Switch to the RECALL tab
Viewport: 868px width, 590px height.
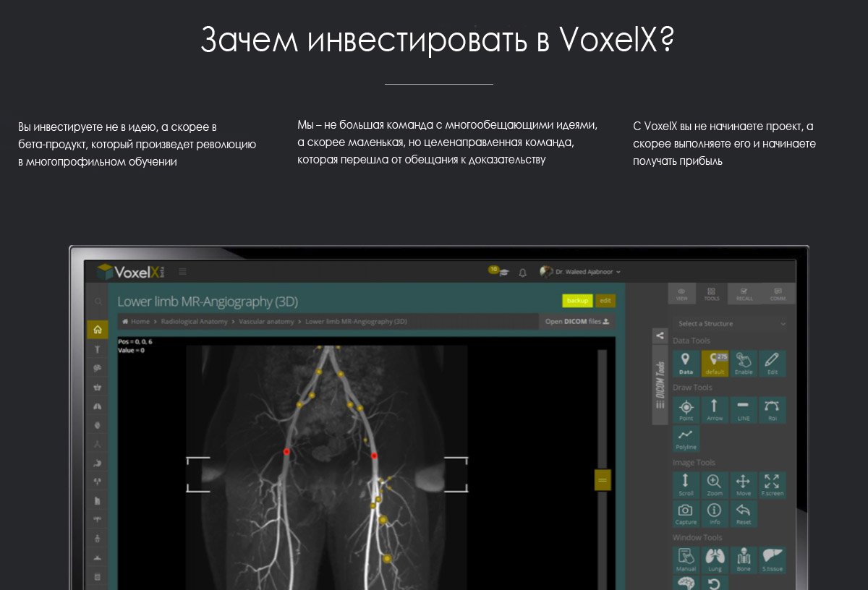[x=744, y=294]
